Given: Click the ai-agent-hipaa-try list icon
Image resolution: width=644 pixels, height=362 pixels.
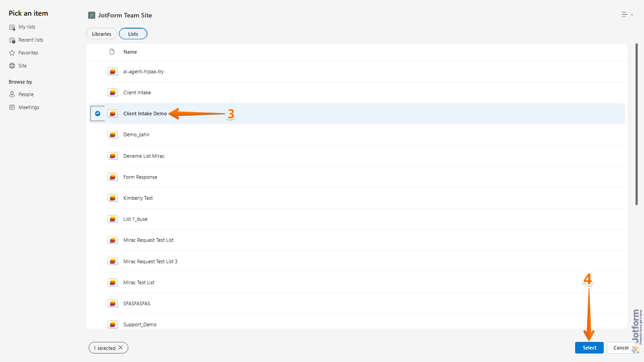Looking at the screenshot, I should (113, 72).
